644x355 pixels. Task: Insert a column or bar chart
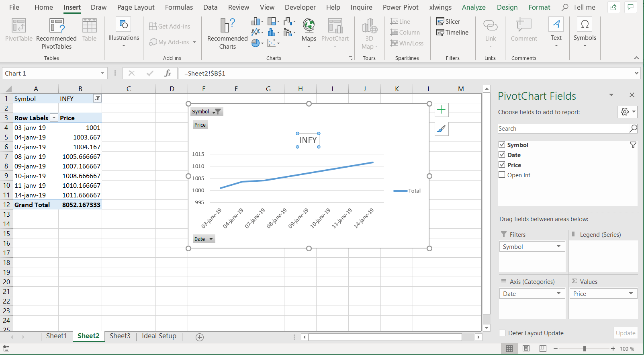pyautogui.click(x=258, y=21)
